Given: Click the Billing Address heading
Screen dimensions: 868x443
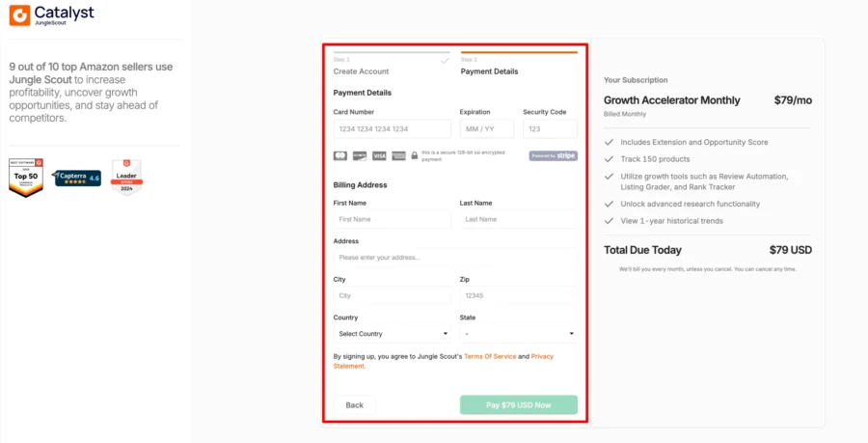Looking at the screenshot, I should coord(360,185).
